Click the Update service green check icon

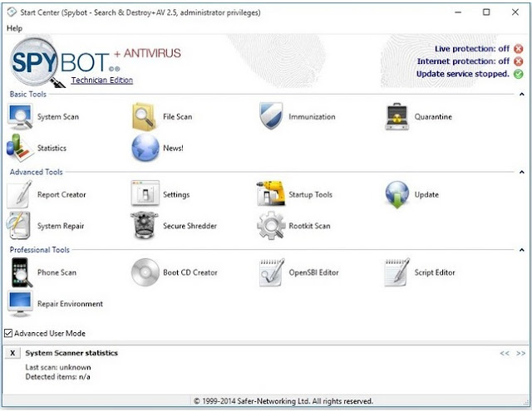coord(518,74)
